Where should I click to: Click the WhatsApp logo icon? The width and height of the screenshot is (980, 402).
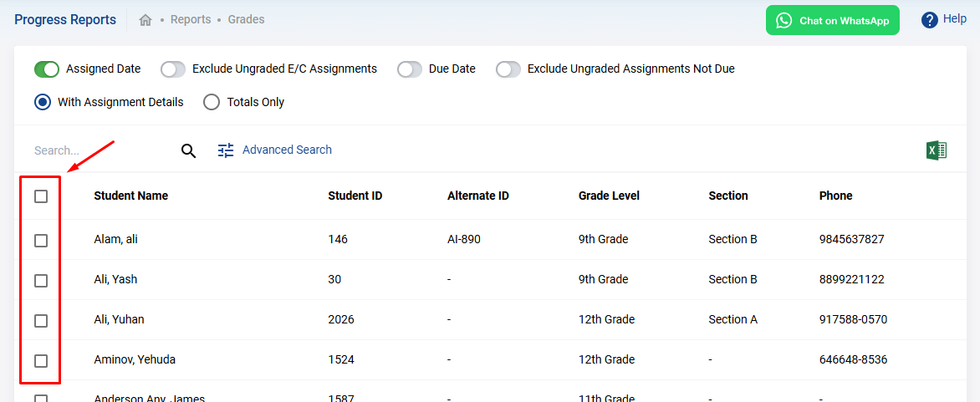point(783,21)
